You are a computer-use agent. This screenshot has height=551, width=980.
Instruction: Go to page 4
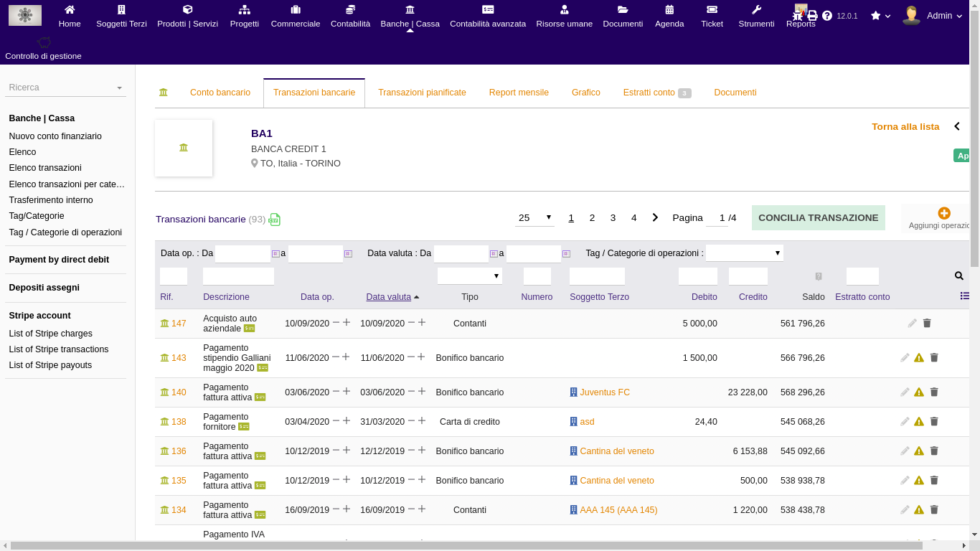[x=633, y=217]
